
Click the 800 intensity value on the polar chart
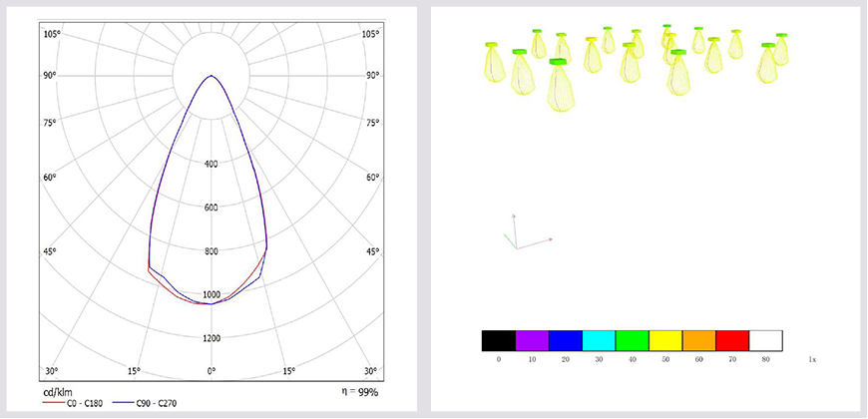pyautogui.click(x=211, y=251)
